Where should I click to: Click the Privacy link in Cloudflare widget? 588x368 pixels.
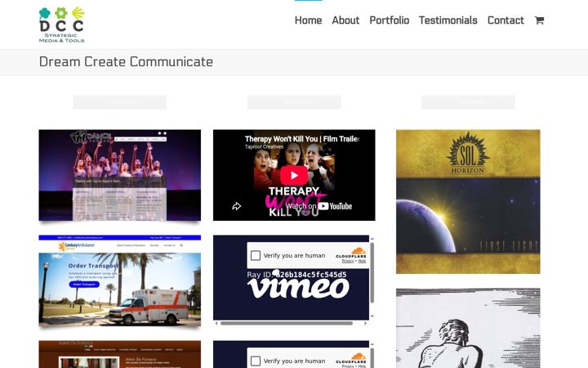(x=348, y=261)
